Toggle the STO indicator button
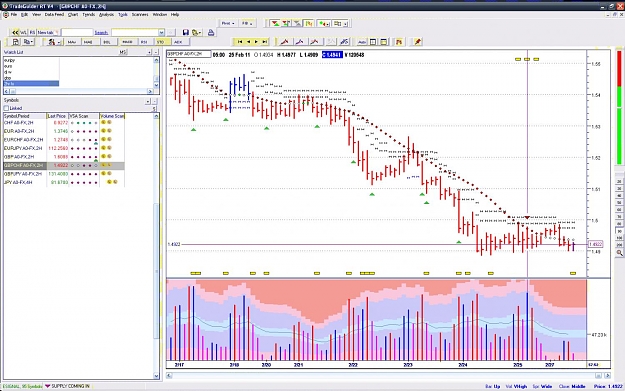This screenshot has width=625, height=391. tap(160, 42)
